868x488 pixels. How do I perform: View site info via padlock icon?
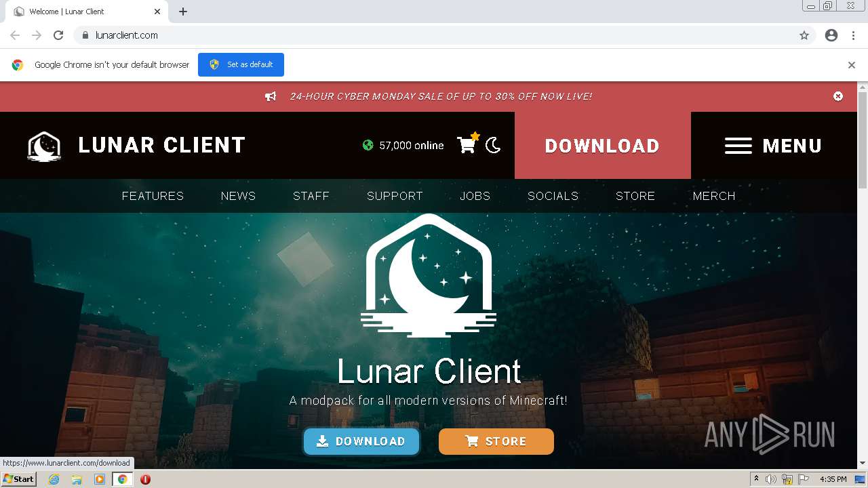[x=85, y=35]
